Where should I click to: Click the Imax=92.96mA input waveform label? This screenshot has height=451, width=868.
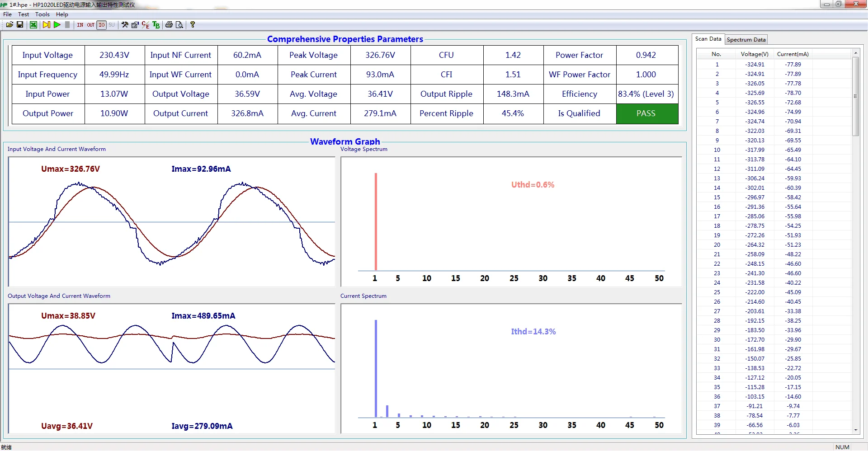pyautogui.click(x=201, y=169)
